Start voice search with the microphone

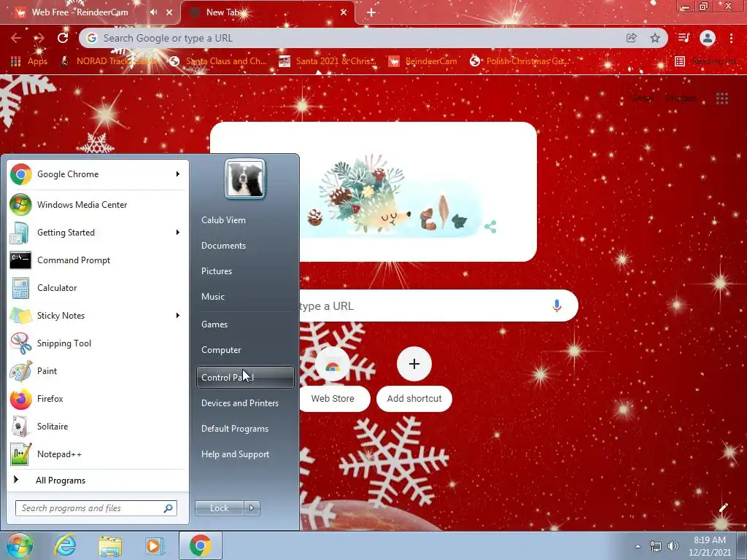557,306
